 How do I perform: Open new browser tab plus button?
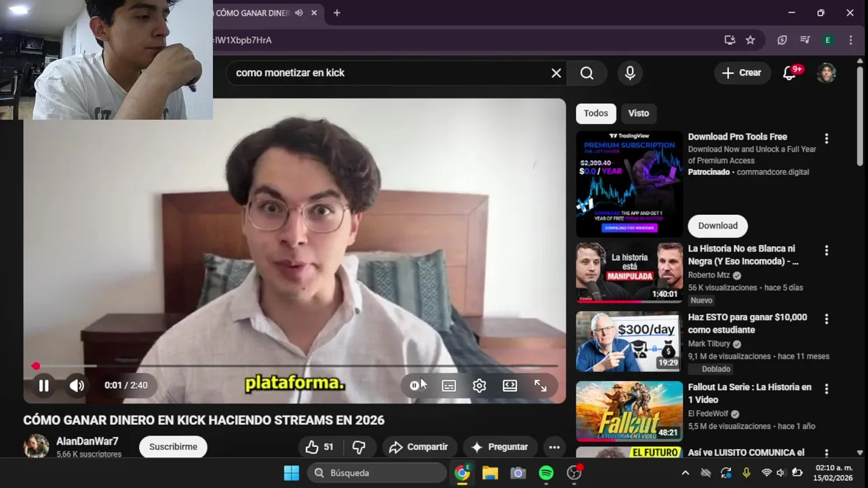[x=336, y=13]
